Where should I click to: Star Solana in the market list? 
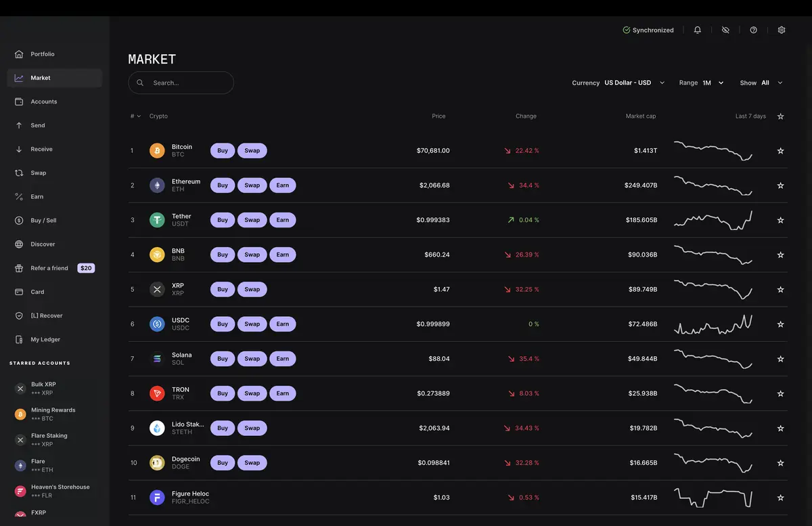[780, 358]
